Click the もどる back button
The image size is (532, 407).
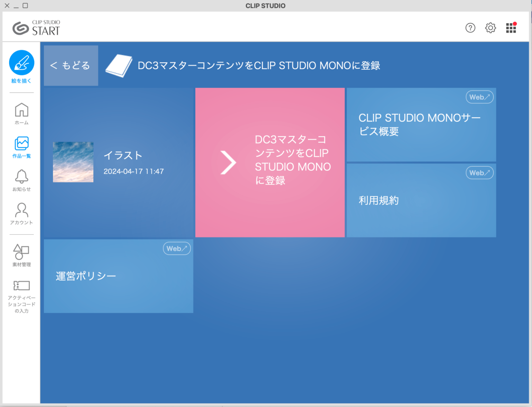[70, 65]
